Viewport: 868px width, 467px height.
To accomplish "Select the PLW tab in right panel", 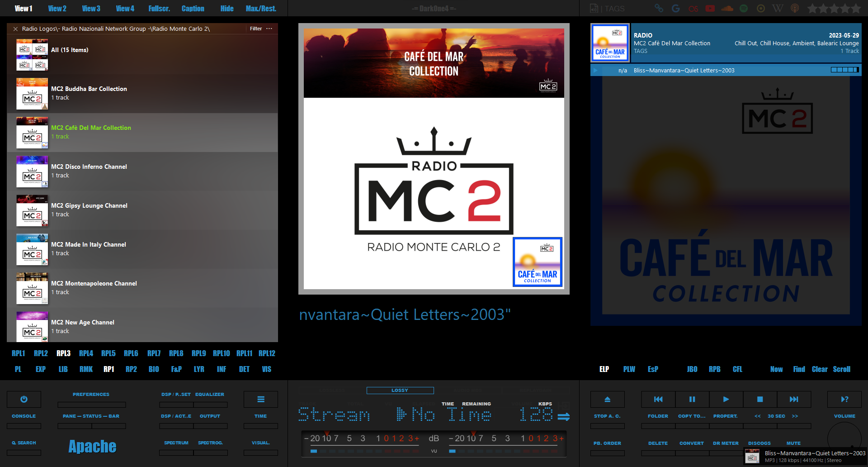I will click(x=629, y=369).
